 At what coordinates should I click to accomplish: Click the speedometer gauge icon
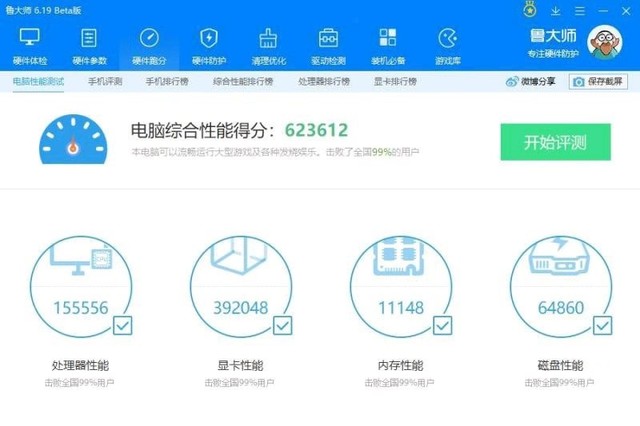click(73, 140)
